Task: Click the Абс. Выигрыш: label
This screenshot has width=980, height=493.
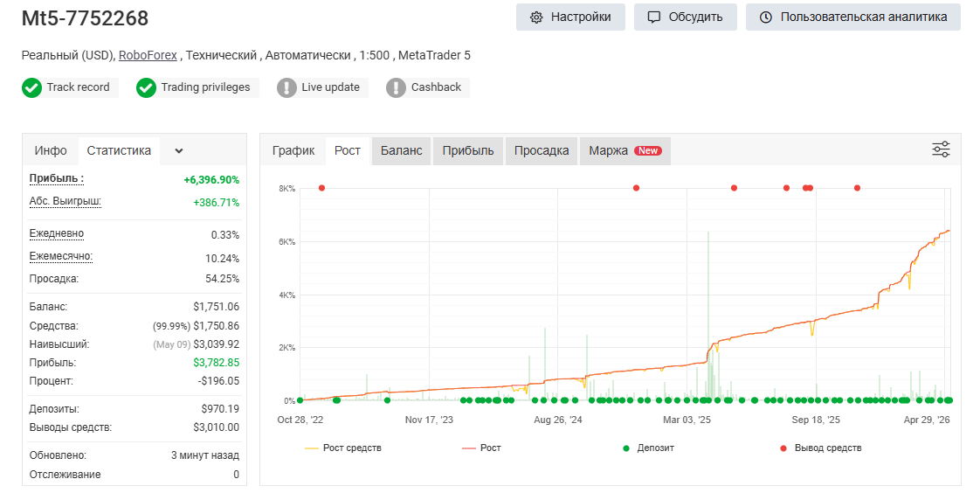Action: click(x=65, y=201)
